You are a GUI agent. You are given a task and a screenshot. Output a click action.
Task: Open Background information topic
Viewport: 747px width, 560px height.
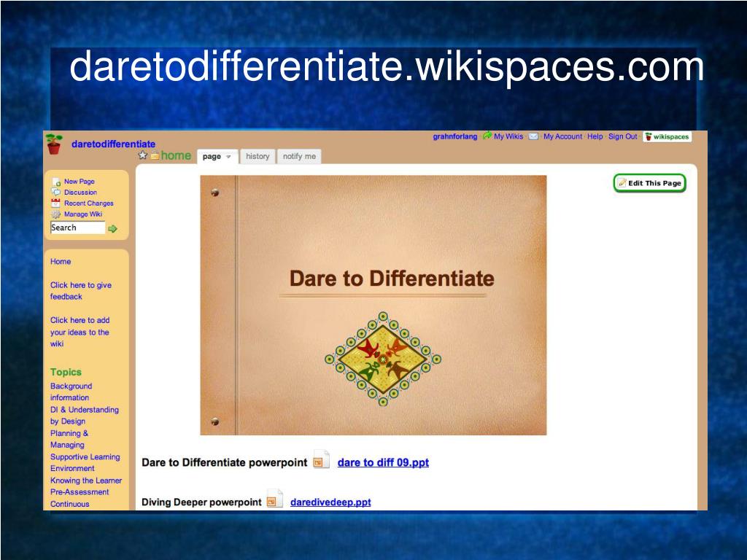click(71, 392)
